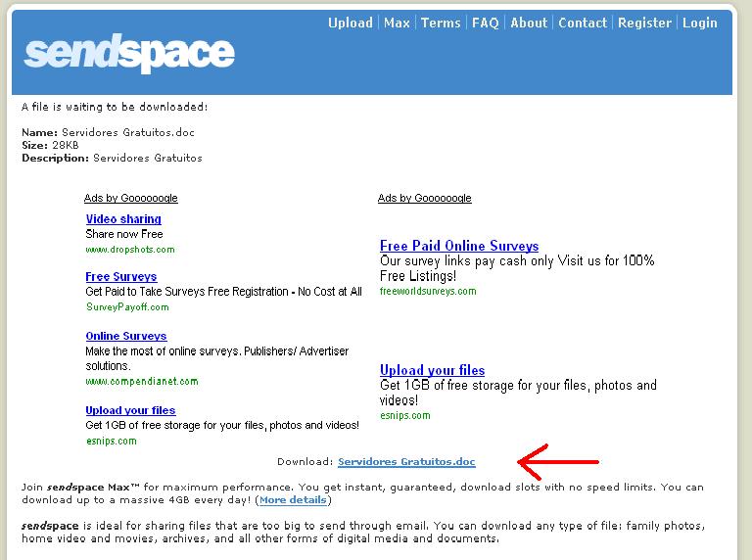This screenshot has width=752, height=560.
Task: Click 'Make the most of online surveys' text
Action: coord(216,358)
